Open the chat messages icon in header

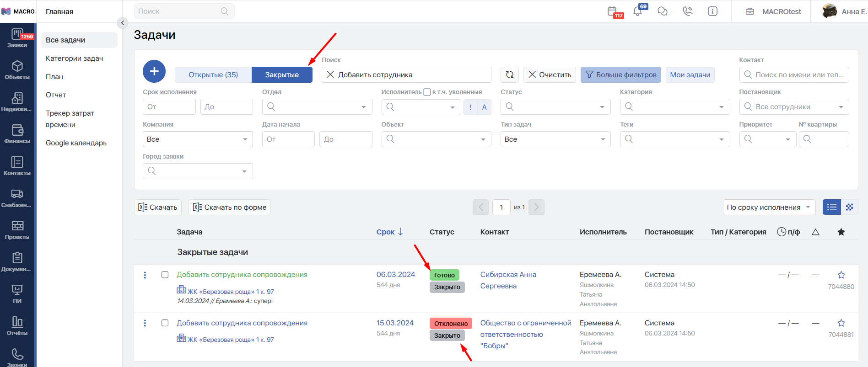pos(662,11)
